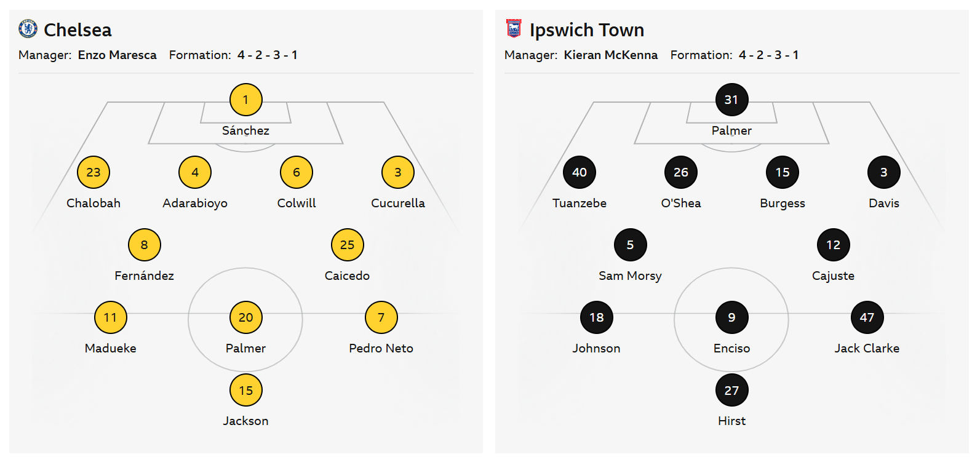Click the Ipswich Town team heading
980x465 pixels.
586,30
